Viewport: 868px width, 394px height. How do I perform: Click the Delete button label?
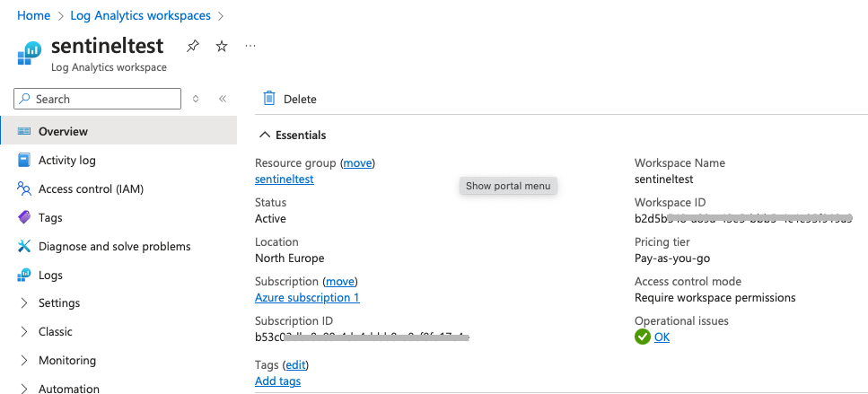coord(300,99)
